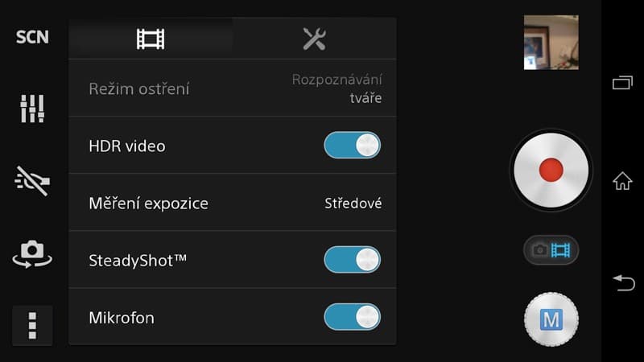Select the SteadyShot setting label

pos(138,261)
